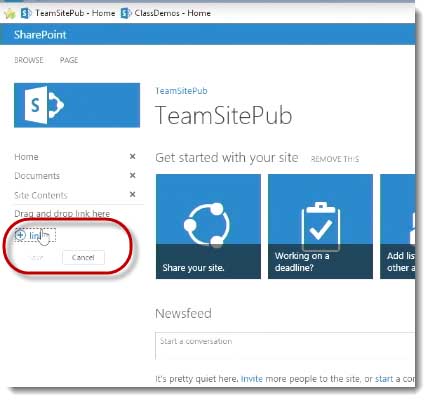
Task: Click REMOVE THIS link
Action: pos(335,159)
